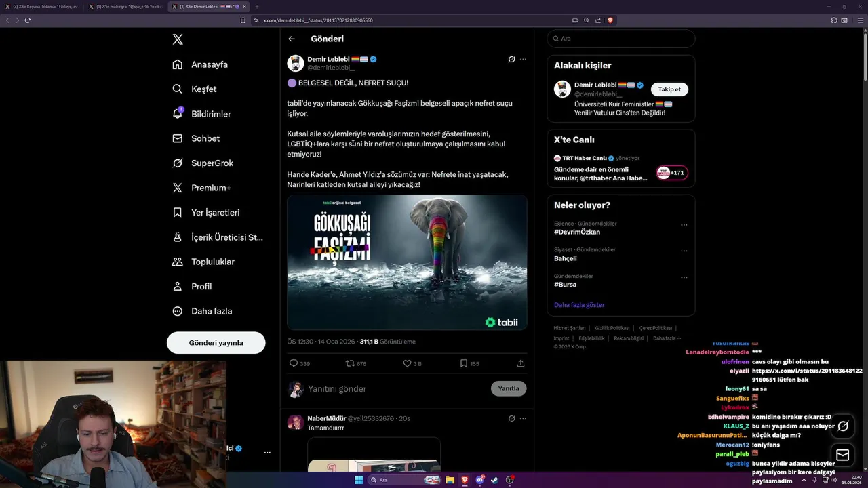Open NaberMüdür reply's three-dot menu
Image resolution: width=868 pixels, height=488 pixels.
523,418
